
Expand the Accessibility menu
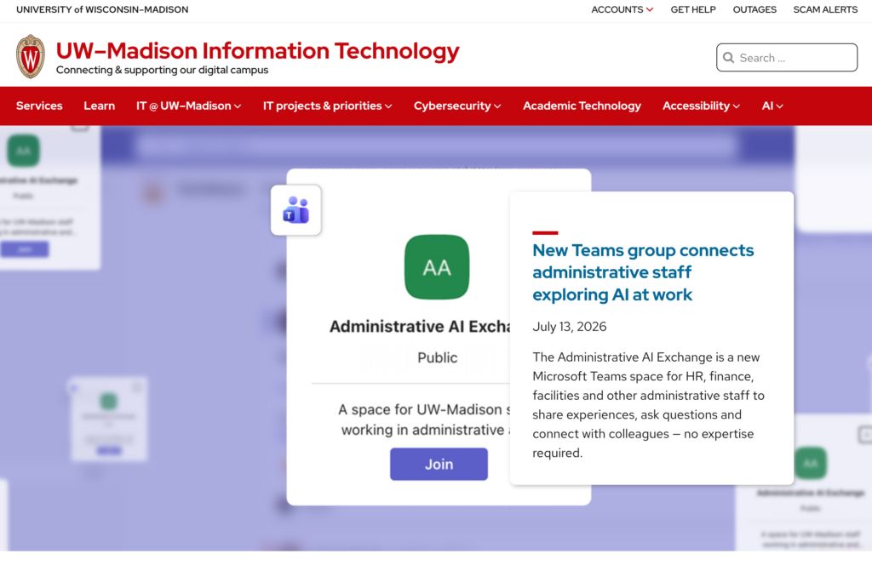tap(701, 106)
